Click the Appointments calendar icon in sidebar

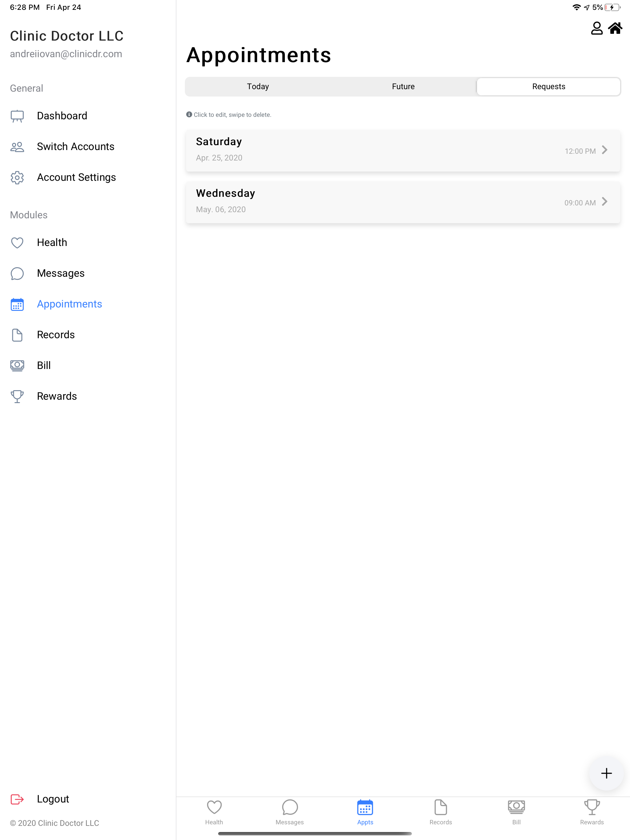[x=17, y=304]
